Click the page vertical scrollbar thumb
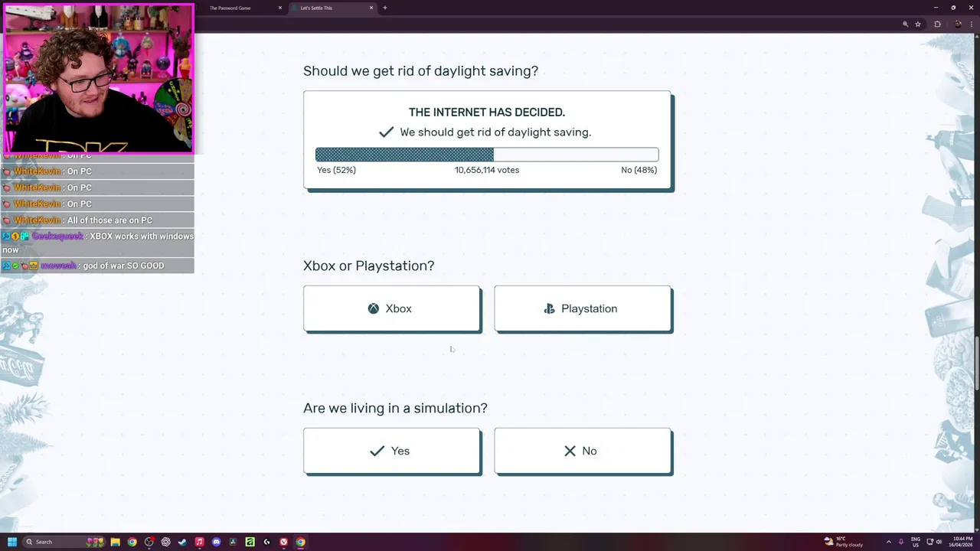980x551 pixels. (x=976, y=362)
